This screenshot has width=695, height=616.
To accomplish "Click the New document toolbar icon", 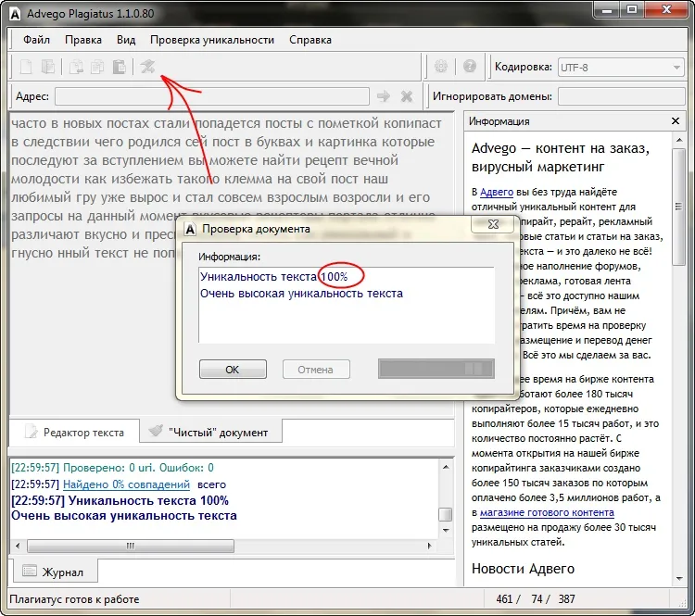I will pos(26,67).
